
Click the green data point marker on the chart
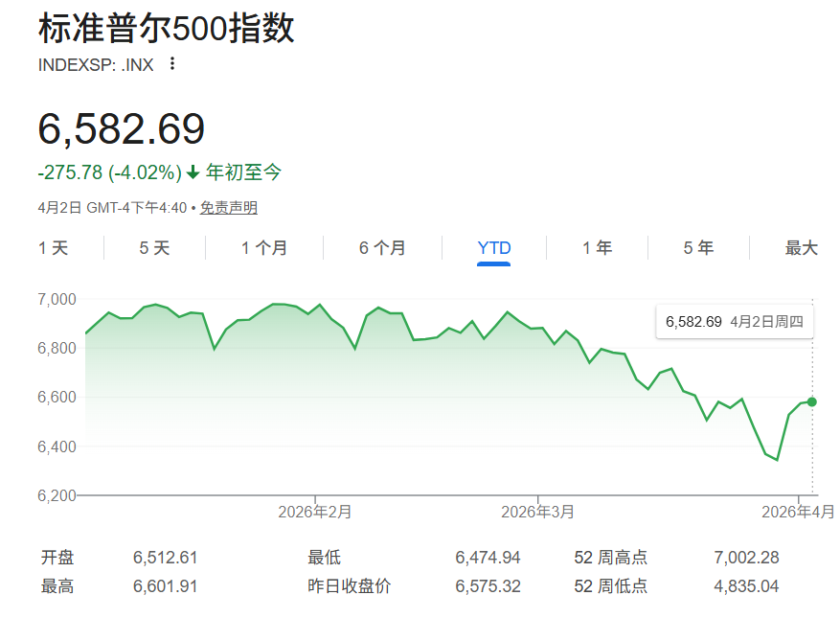[x=810, y=401]
